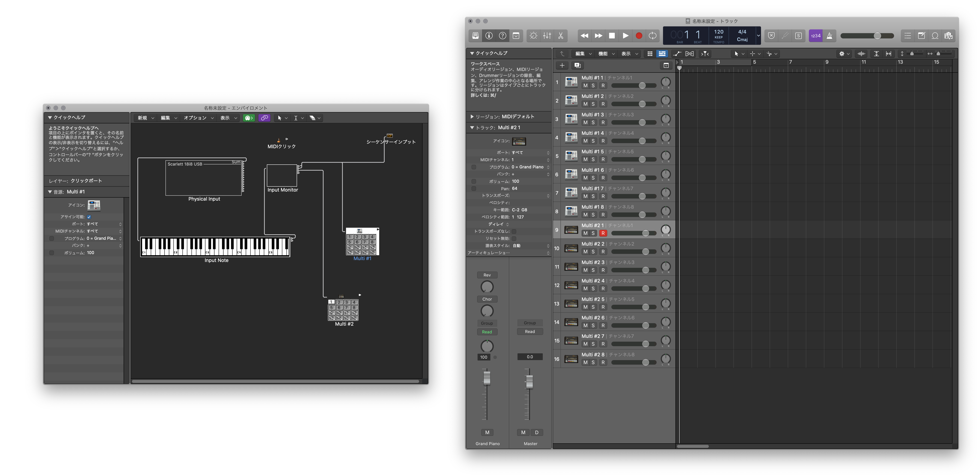The height and width of the screenshot is (475, 980).
Task: Click the MIDI out toggle in Environment
Action: coord(248,118)
